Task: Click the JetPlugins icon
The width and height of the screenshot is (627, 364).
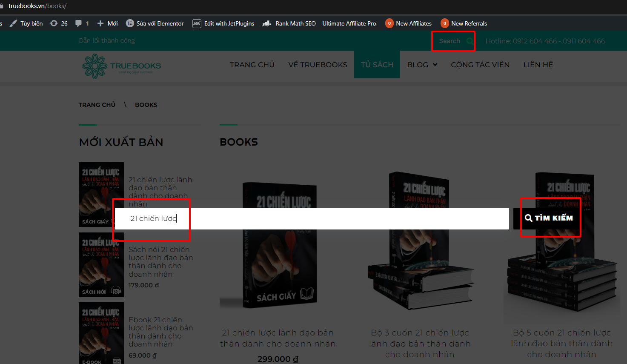Action: click(197, 23)
